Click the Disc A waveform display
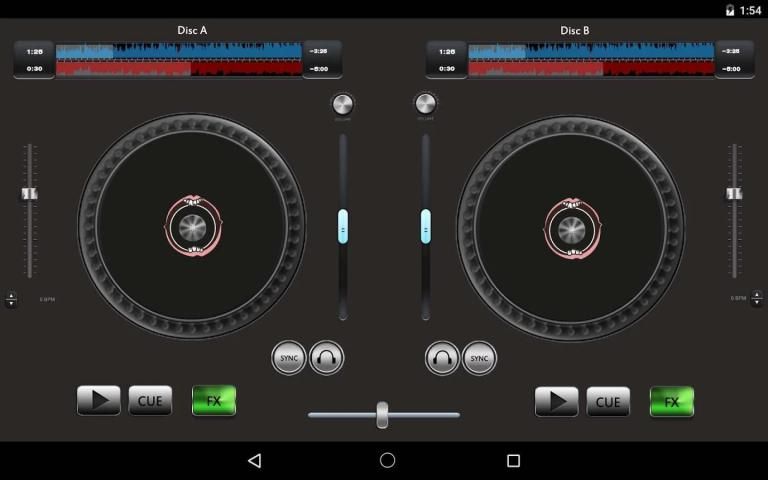Viewport: 768px width, 480px height. 179,60
